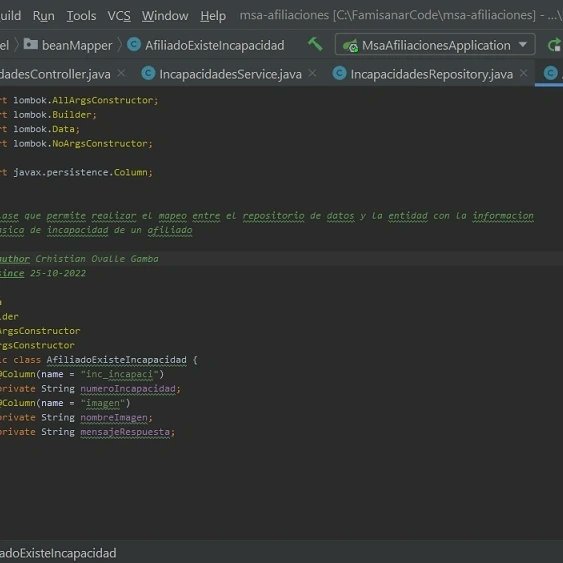Click the Build project hammer icon

point(315,45)
